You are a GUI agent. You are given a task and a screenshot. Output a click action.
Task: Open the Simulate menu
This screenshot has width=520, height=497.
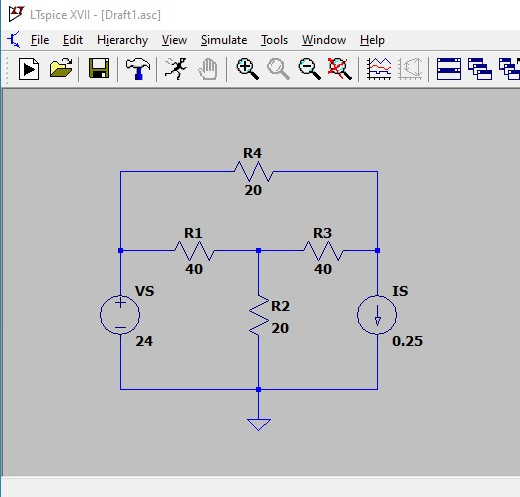click(224, 40)
